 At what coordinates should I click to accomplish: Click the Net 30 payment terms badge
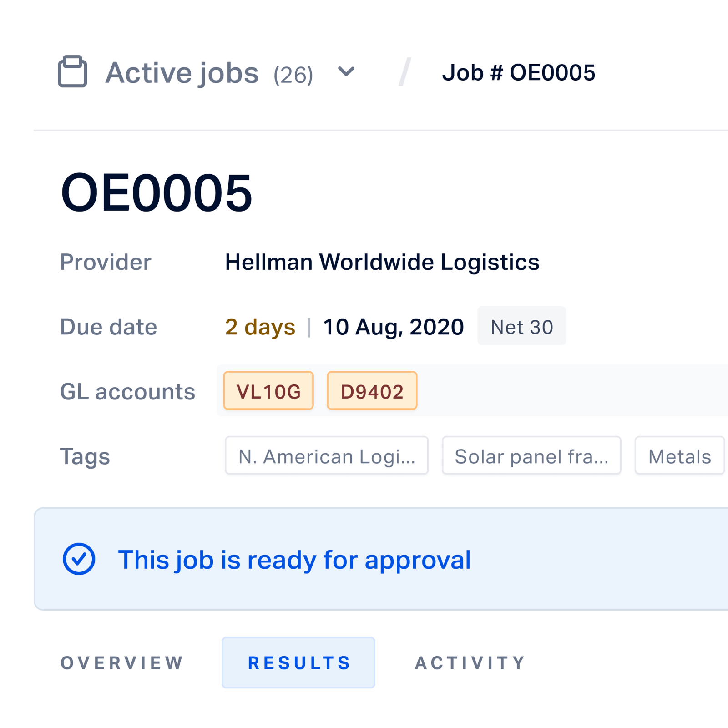522,326
